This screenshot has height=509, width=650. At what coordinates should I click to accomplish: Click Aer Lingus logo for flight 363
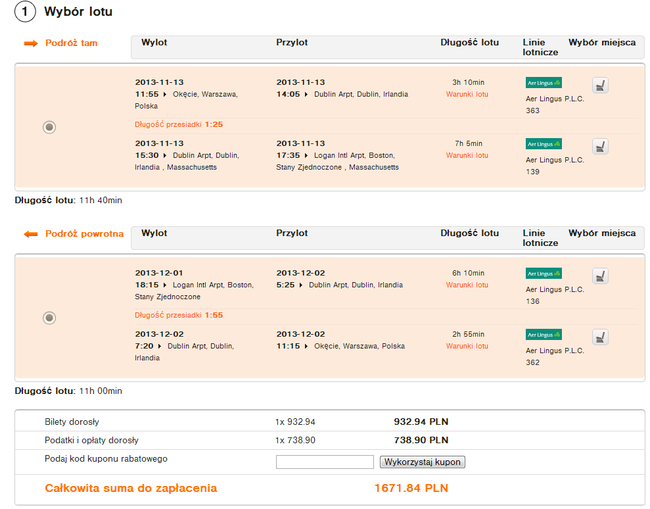click(x=543, y=83)
